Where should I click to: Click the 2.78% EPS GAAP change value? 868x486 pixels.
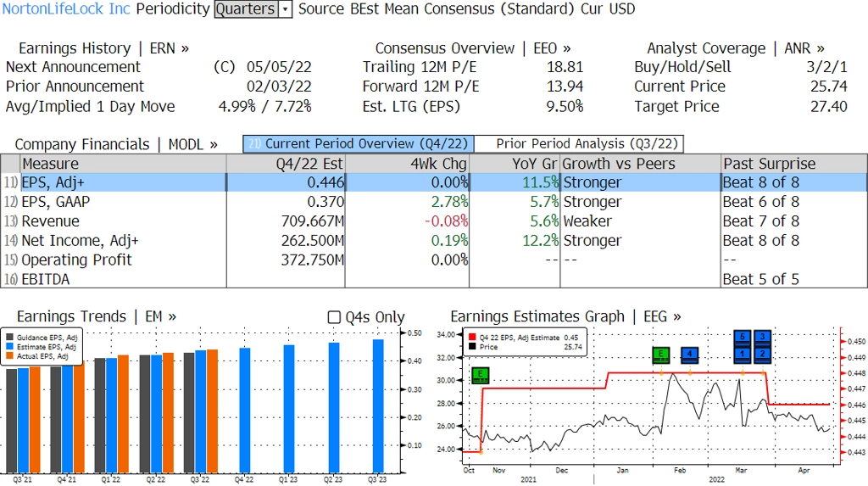(449, 202)
